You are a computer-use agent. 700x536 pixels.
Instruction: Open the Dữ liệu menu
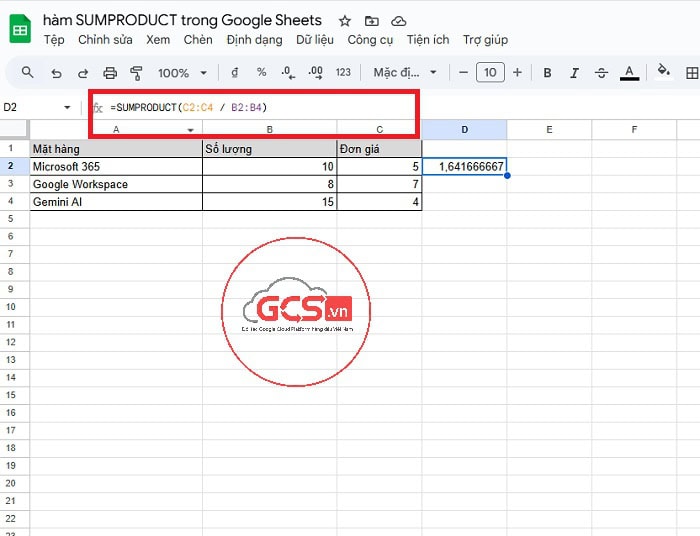click(316, 40)
